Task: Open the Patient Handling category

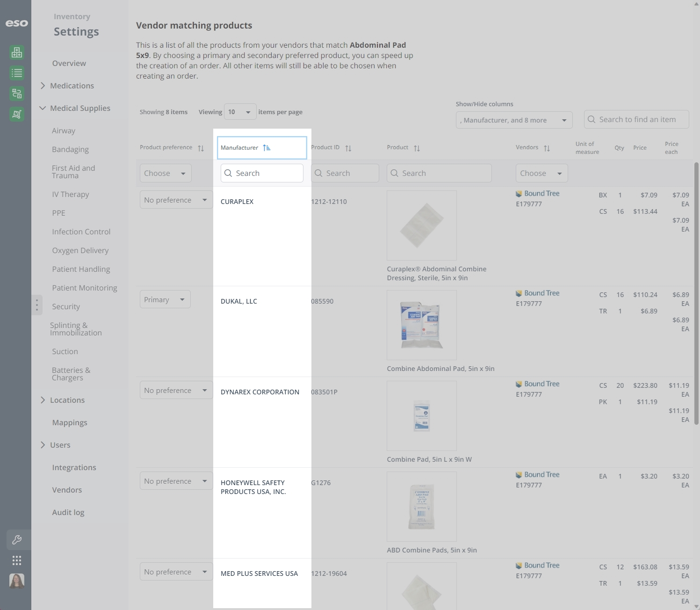Action: point(81,269)
